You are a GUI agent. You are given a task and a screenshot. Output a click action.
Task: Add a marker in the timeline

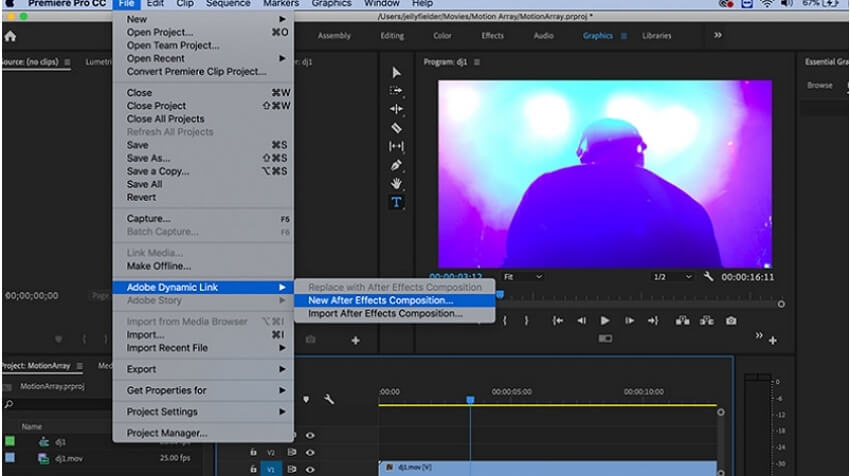point(306,400)
